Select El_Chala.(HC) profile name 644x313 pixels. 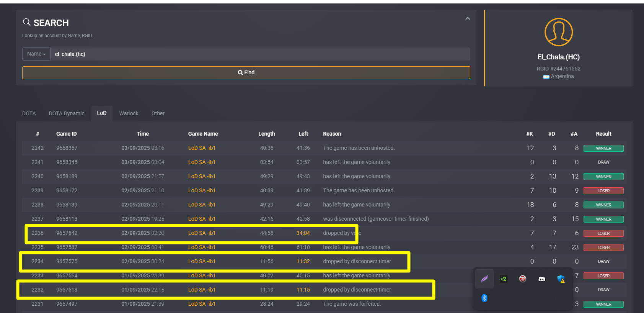(x=559, y=57)
